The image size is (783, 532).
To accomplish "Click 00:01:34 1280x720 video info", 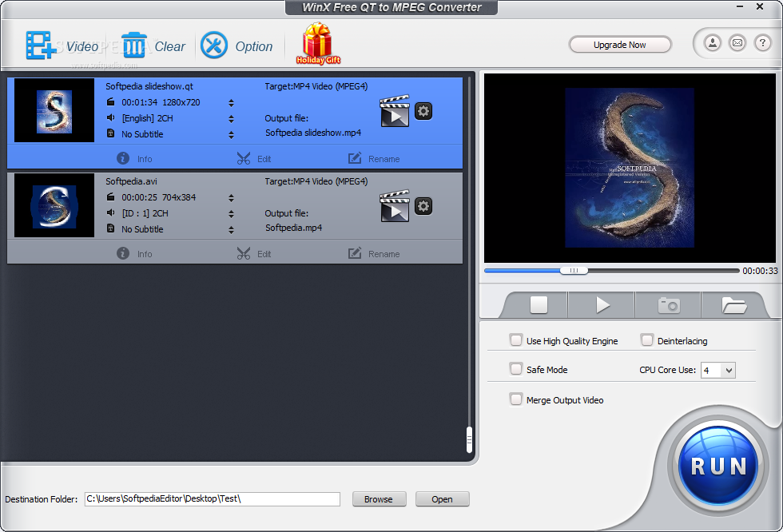I will [161, 102].
